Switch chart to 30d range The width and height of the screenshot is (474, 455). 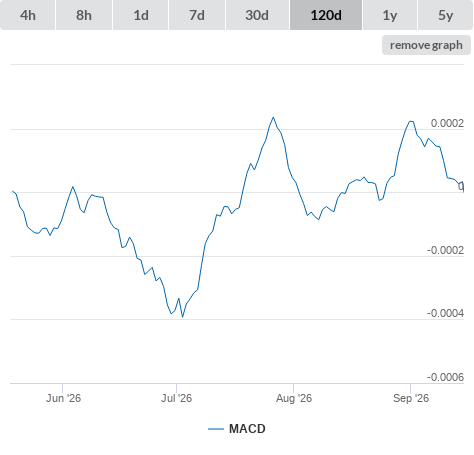click(257, 15)
